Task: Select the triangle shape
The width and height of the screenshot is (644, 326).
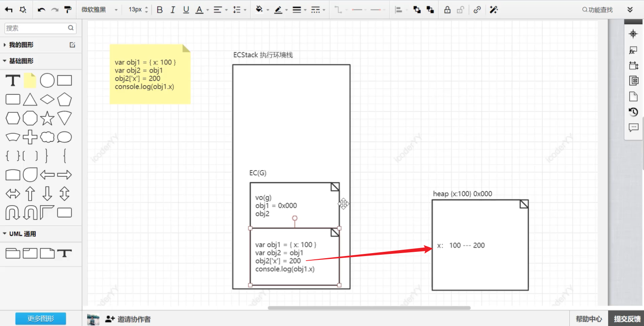Action: (30, 99)
